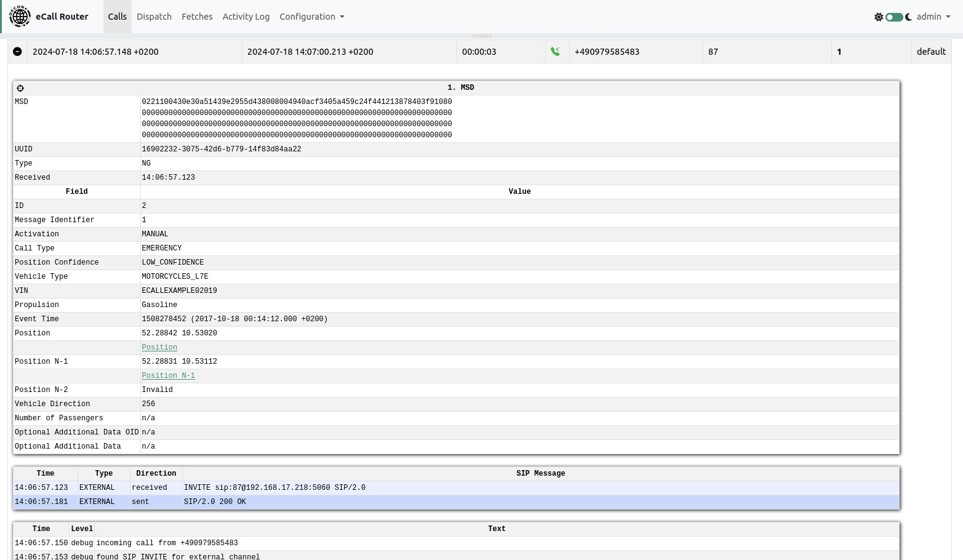Screen dimensions: 963x560
Task: Open the Fetches page
Action: 197,17
